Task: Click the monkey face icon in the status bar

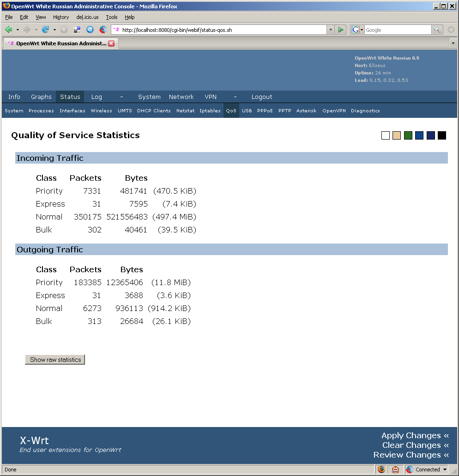Action: 395,470
